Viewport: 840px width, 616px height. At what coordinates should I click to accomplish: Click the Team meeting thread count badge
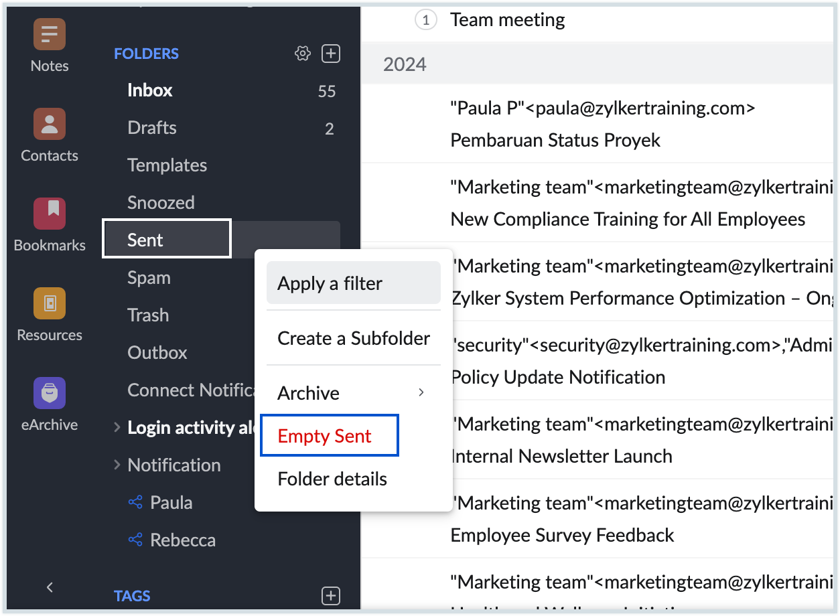(425, 20)
